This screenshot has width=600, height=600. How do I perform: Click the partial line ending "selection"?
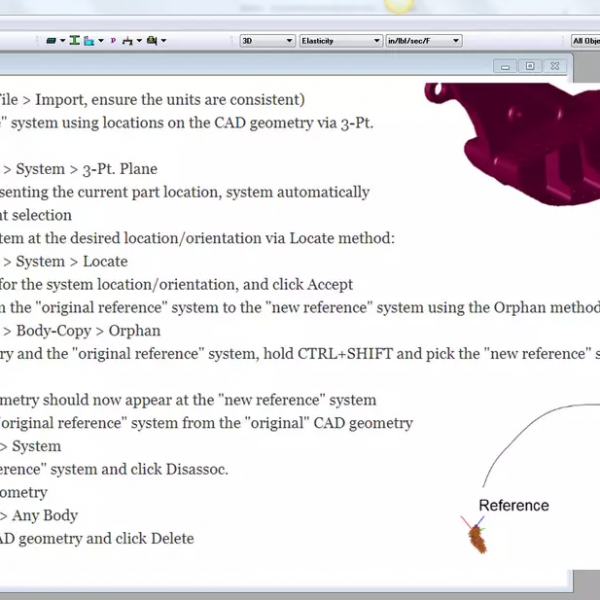36,215
